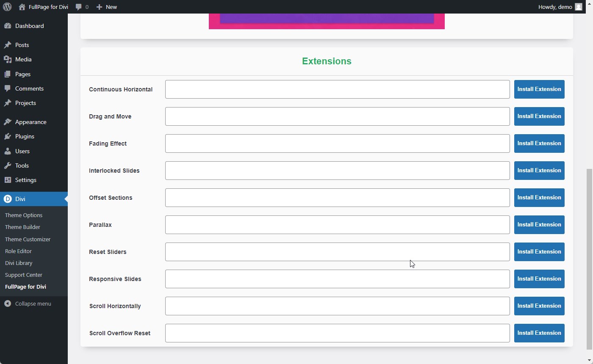The width and height of the screenshot is (593, 364).
Task: Install the Interlocked Slides extension
Action: point(539,171)
